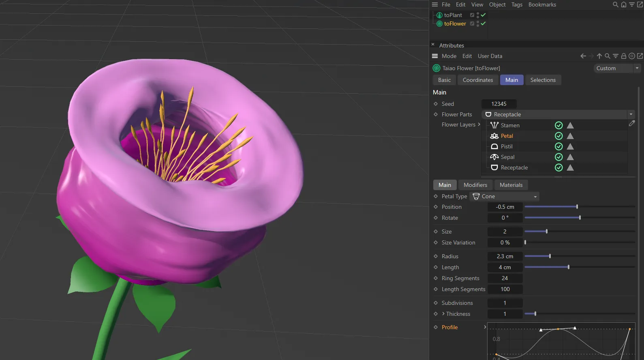The height and width of the screenshot is (360, 644).
Task: Open the Bookmarks menu
Action: click(542, 4)
